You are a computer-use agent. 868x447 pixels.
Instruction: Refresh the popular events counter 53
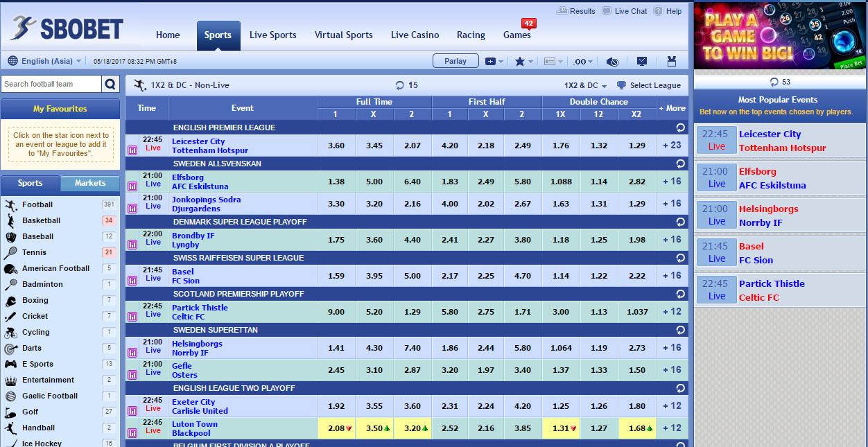pyautogui.click(x=774, y=82)
